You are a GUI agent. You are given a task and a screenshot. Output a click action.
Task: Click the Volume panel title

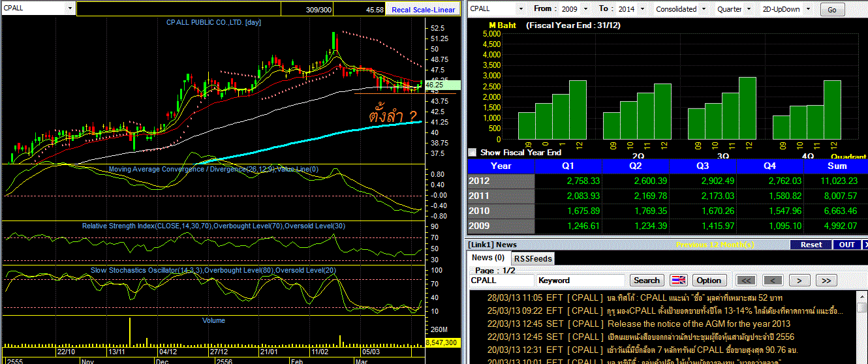(213, 320)
